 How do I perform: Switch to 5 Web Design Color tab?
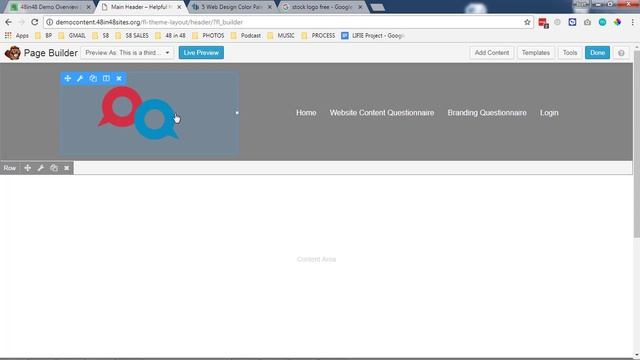click(x=231, y=7)
